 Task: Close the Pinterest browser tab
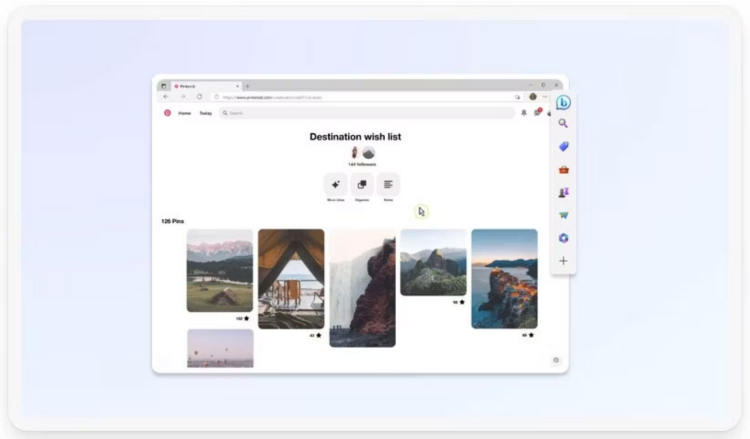(x=237, y=86)
